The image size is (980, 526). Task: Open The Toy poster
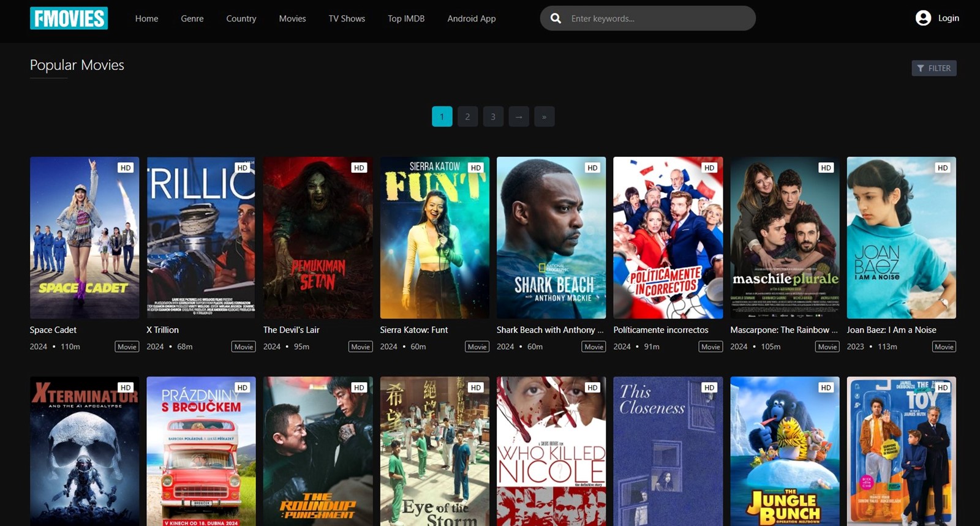(x=902, y=451)
